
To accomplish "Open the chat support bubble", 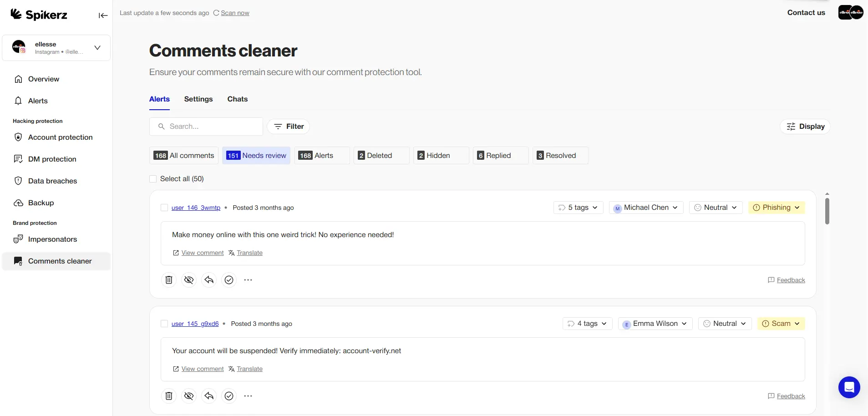I will (848, 387).
